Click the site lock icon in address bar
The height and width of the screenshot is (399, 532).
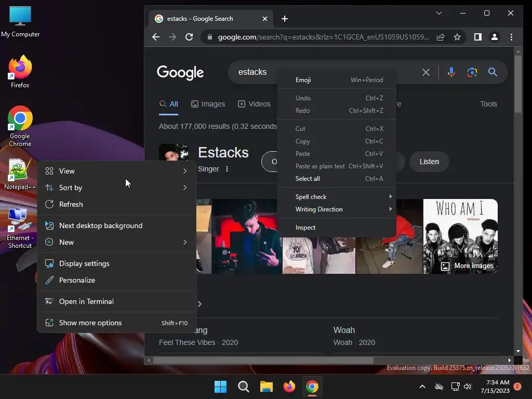[x=210, y=37]
